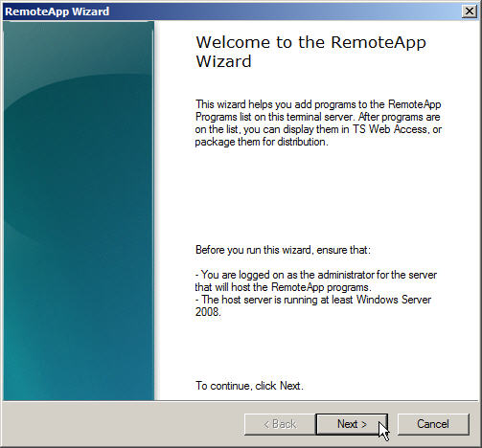Click the Next > button to continue

tap(352, 424)
